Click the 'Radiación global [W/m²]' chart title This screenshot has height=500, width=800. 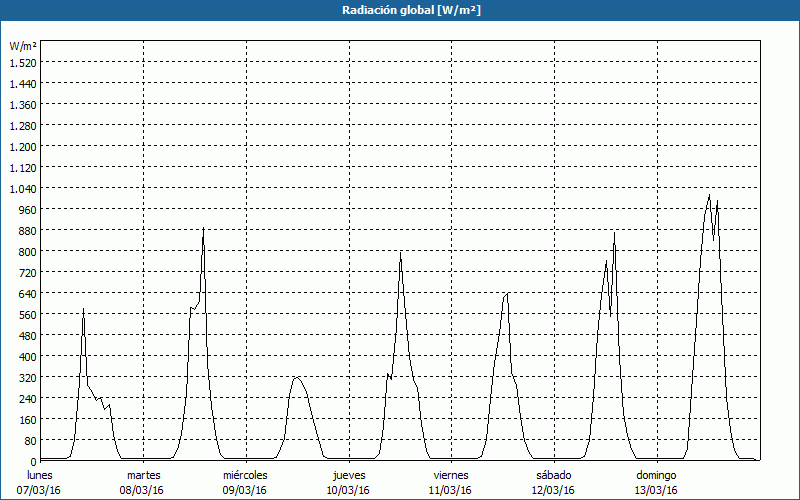[400, 10]
